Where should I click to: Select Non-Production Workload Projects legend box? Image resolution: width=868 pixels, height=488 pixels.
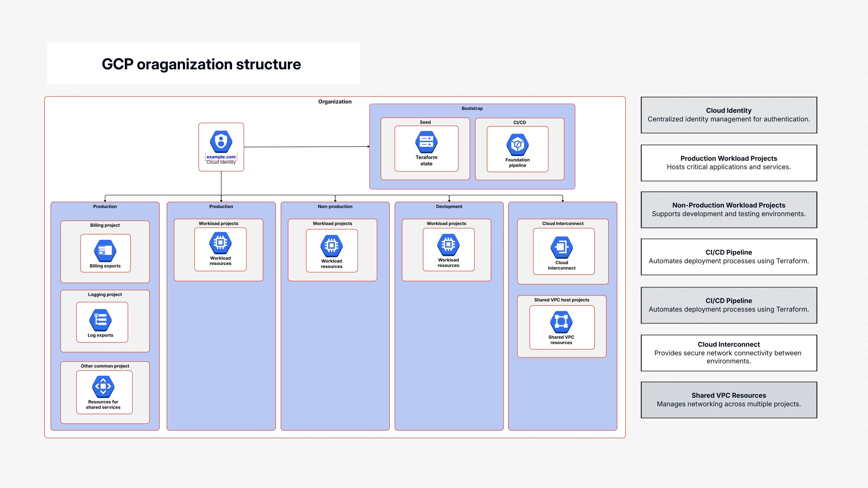728,209
